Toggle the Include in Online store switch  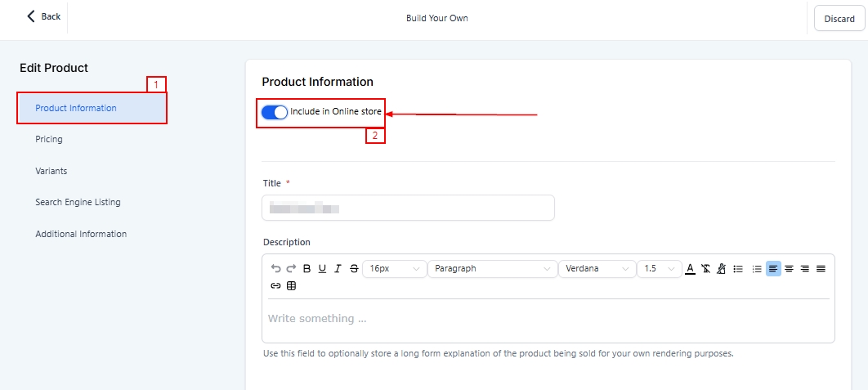tap(275, 112)
